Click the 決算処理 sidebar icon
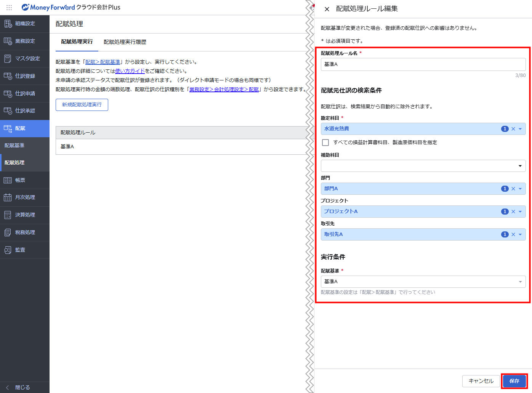Viewport: 532px width, 393px height. tap(8, 215)
